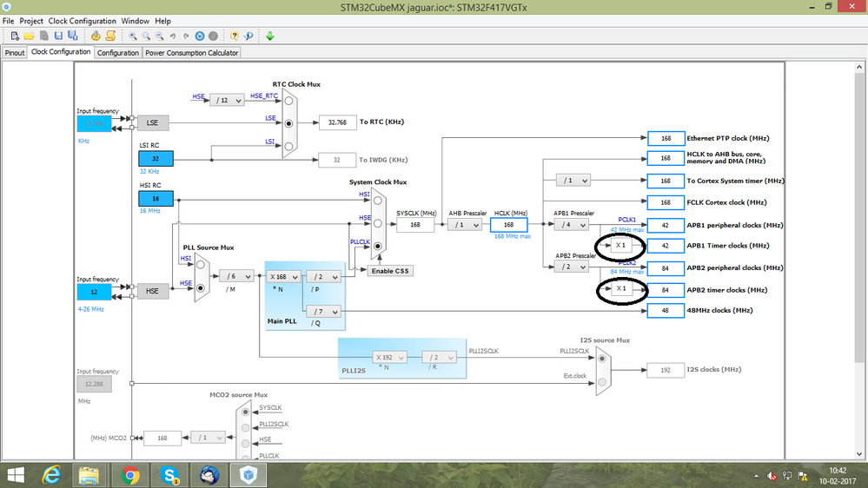Screen dimensions: 868x488
Task: Open Thunderbird mail from the taskbar
Action: (x=209, y=475)
